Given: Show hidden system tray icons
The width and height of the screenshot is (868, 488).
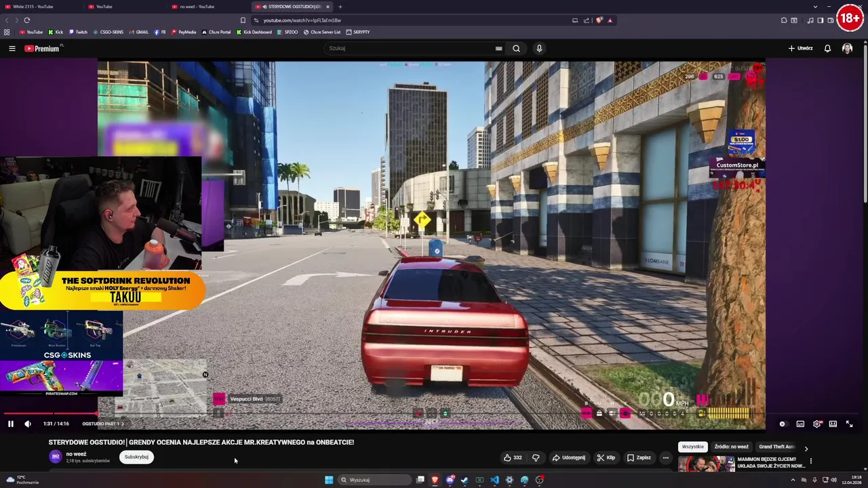Looking at the screenshot, I should pyautogui.click(x=793, y=480).
